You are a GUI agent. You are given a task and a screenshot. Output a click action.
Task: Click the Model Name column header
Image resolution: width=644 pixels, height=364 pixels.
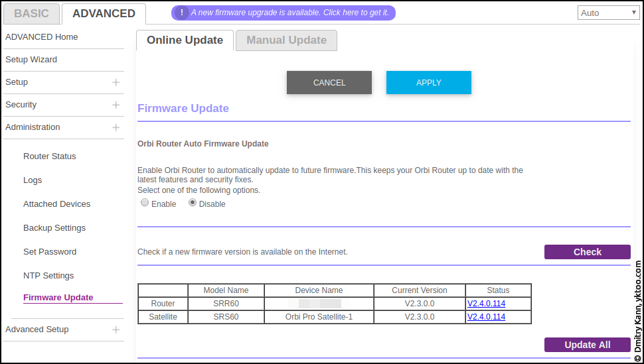pos(226,290)
